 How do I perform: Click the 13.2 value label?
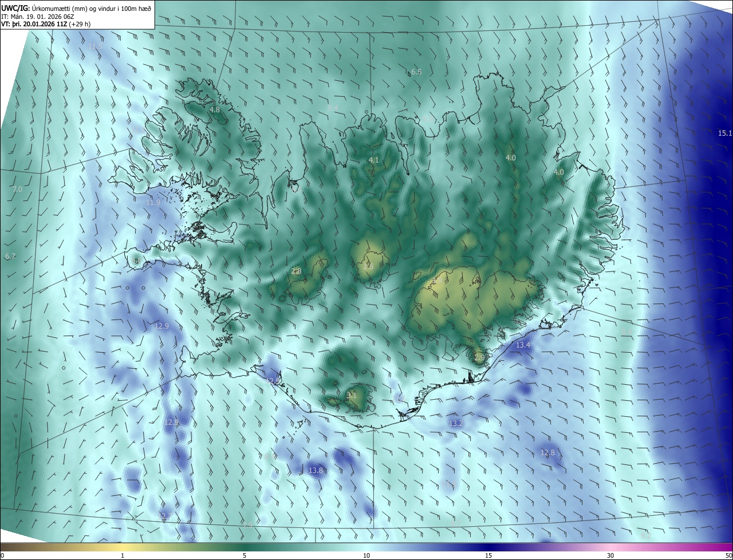coord(456,424)
